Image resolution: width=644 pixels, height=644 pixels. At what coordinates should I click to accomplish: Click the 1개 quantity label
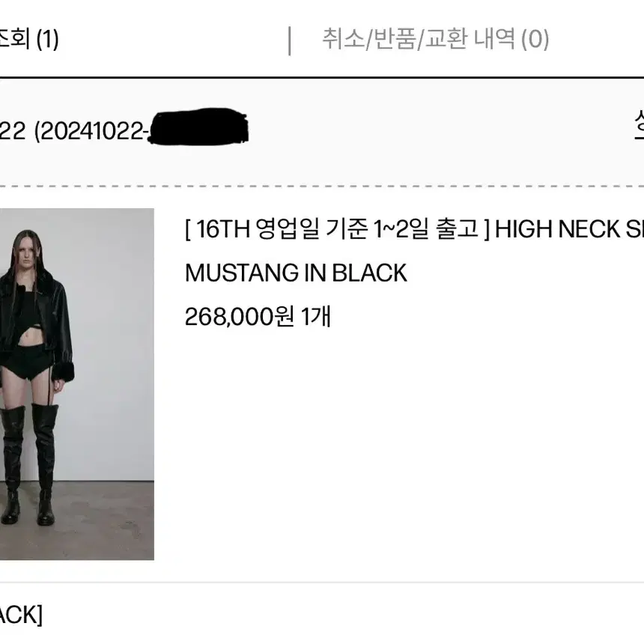[316, 317]
